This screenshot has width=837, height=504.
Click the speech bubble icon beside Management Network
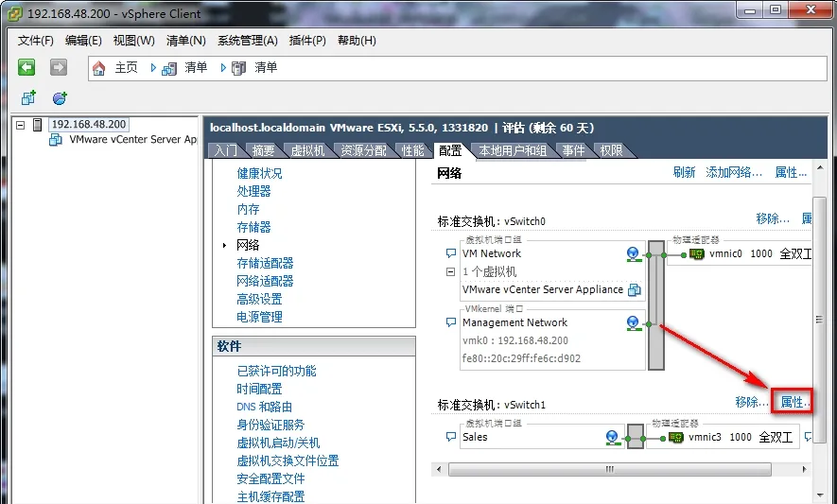(451, 322)
